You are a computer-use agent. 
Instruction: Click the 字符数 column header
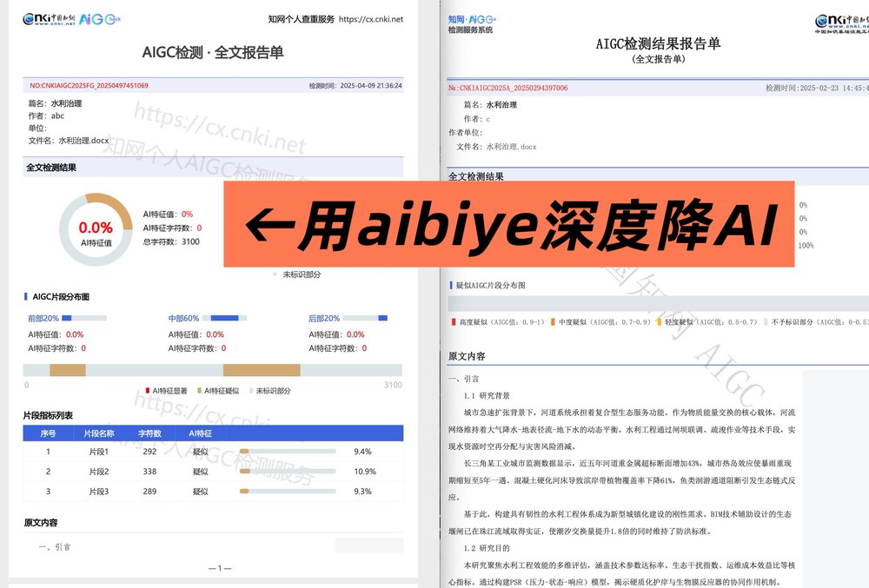pos(149,433)
